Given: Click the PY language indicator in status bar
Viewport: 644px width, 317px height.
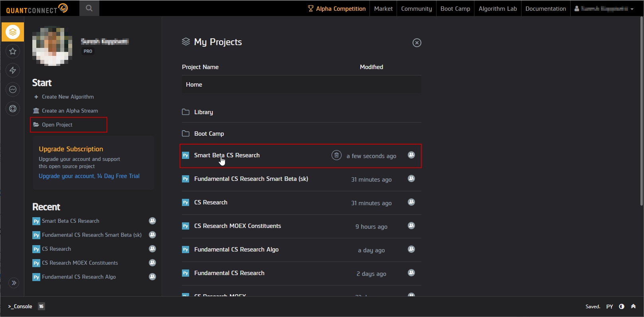Looking at the screenshot, I should pos(610,307).
